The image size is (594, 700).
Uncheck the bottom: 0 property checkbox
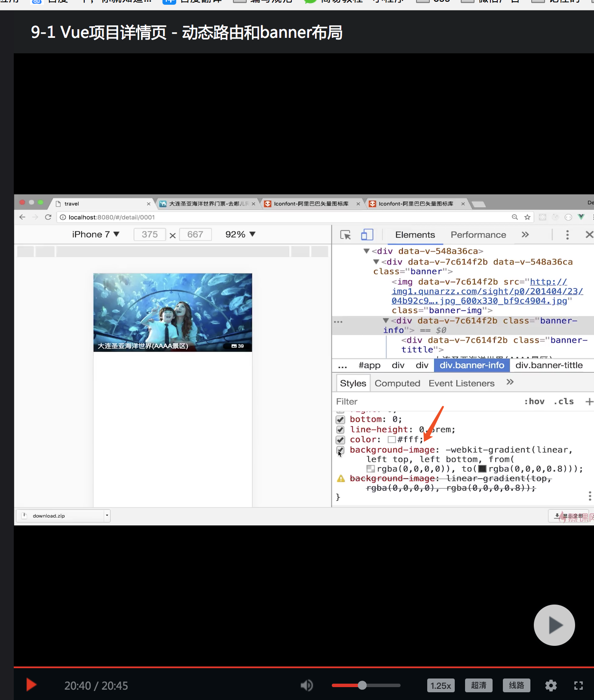pos(340,419)
